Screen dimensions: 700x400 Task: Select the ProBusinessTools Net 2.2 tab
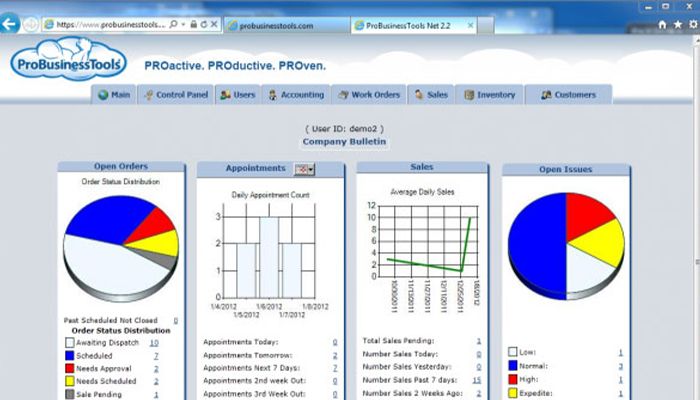tap(404, 23)
